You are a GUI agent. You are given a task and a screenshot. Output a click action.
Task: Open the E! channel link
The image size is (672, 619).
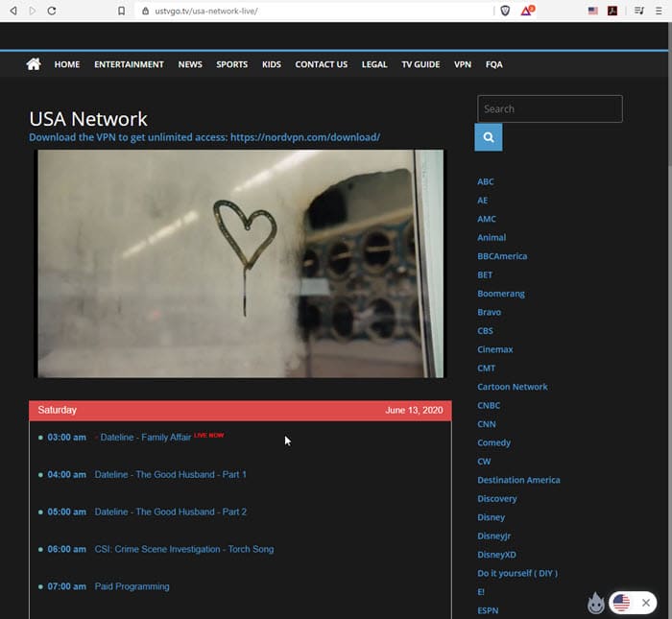[481, 591]
